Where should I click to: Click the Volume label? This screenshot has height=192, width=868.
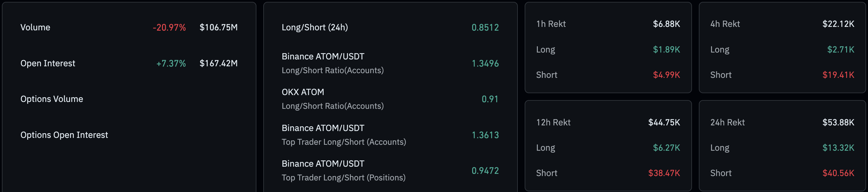[x=35, y=27]
